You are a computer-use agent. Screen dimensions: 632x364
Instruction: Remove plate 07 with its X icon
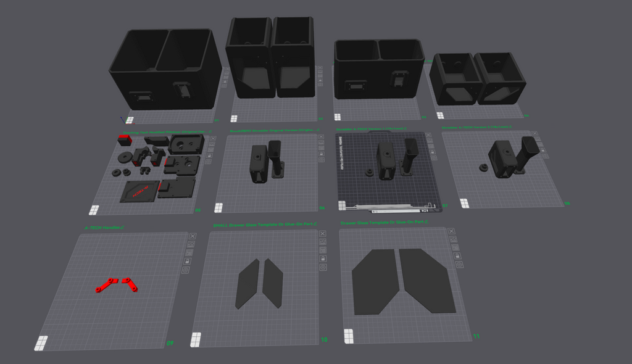[428, 135]
